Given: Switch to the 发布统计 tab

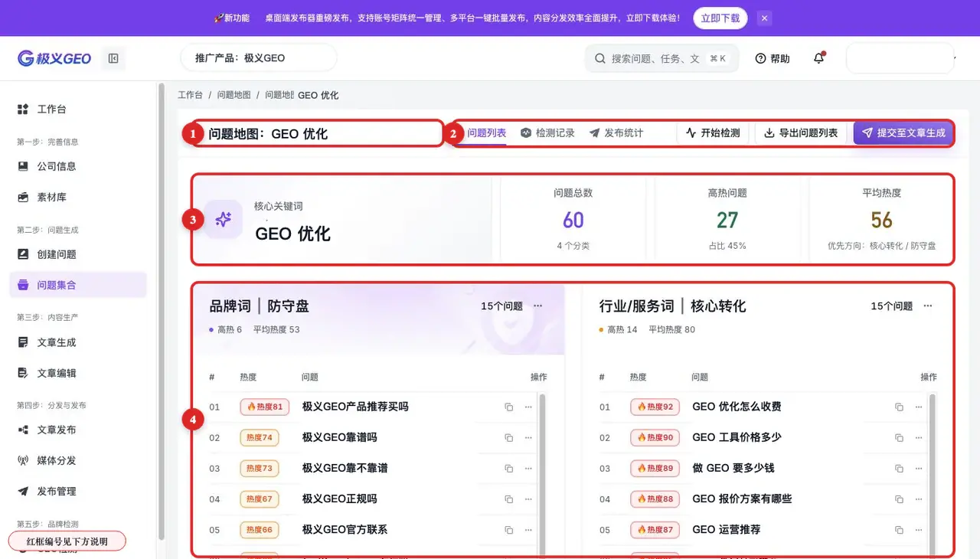Looking at the screenshot, I should tap(616, 132).
